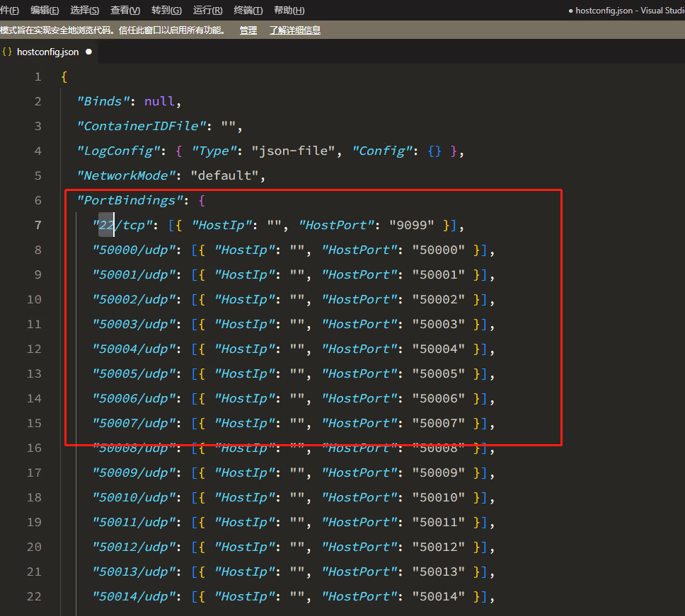The width and height of the screenshot is (685, 616).
Task: Click the "22/tcp" key
Action: pos(122,226)
